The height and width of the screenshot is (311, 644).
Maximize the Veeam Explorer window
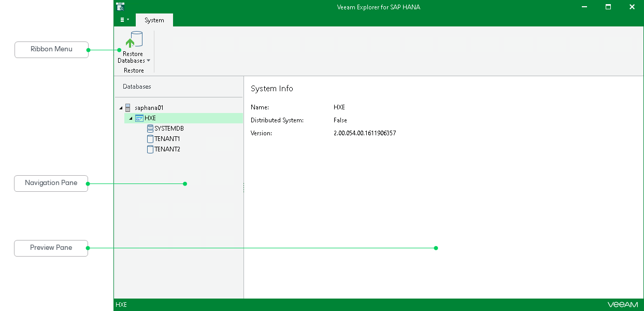(608, 7)
